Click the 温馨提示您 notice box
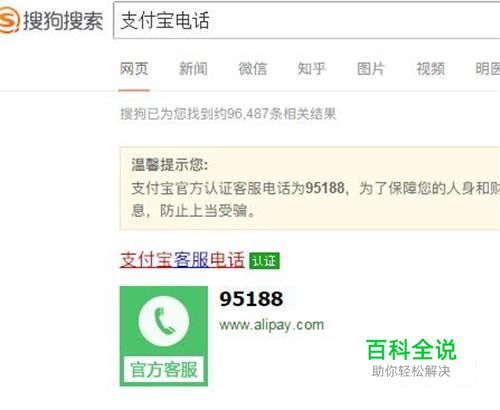Viewport: 500px width, 410px height. (x=310, y=188)
